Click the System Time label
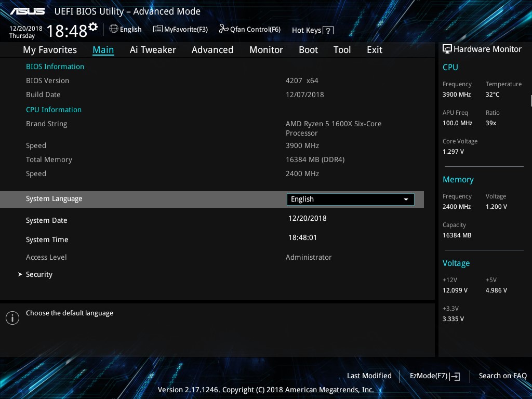 [x=47, y=240]
